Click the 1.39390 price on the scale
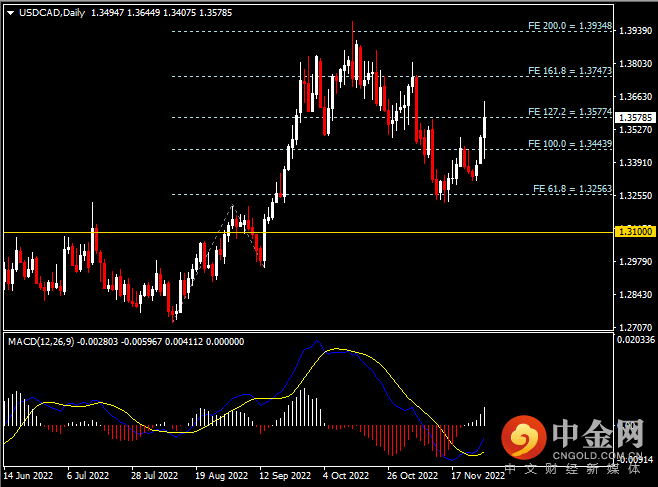The width and height of the screenshot is (658, 487). tap(634, 31)
